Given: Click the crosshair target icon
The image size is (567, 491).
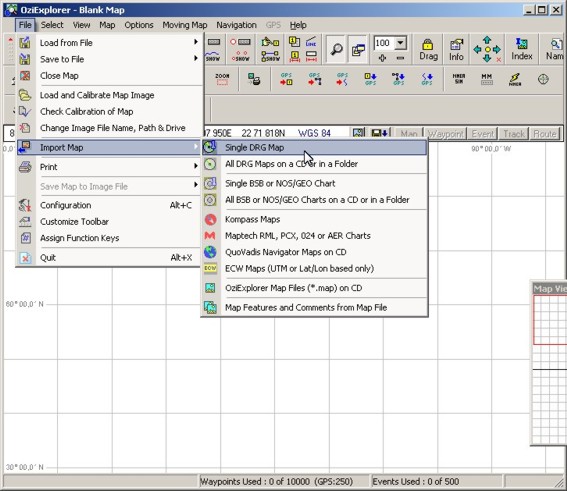Looking at the screenshot, I should 543,79.
